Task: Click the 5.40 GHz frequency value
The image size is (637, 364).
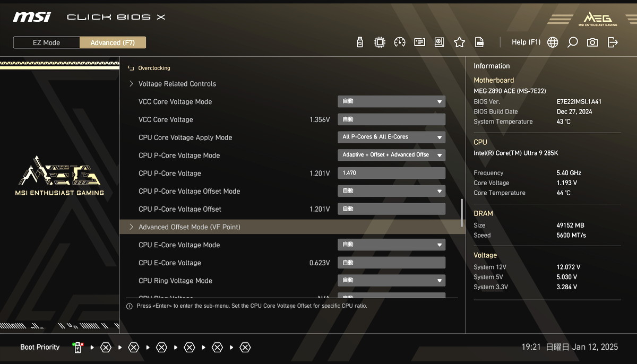Action: pyautogui.click(x=569, y=173)
